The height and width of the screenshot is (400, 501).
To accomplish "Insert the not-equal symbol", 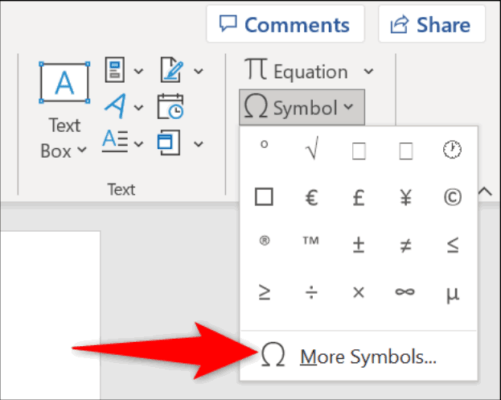I will point(406,246).
